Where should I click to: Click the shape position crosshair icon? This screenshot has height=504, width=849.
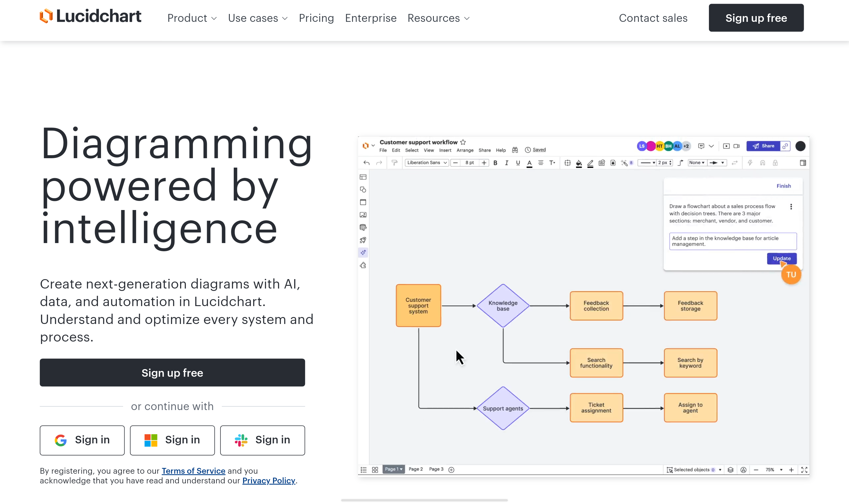(x=567, y=163)
